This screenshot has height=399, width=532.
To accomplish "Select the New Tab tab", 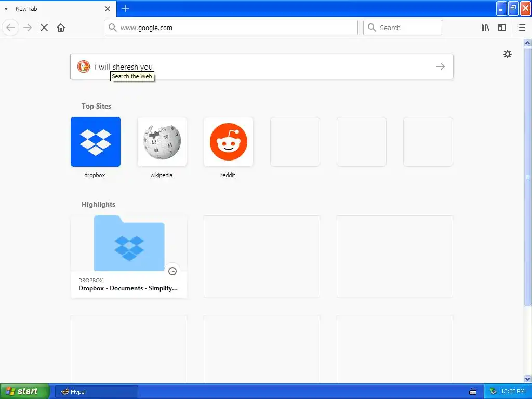I will (58, 8).
